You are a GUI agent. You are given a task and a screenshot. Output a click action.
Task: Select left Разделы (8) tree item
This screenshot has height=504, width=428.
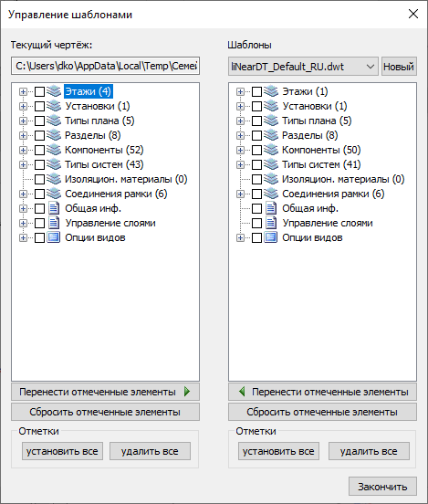coord(92,135)
